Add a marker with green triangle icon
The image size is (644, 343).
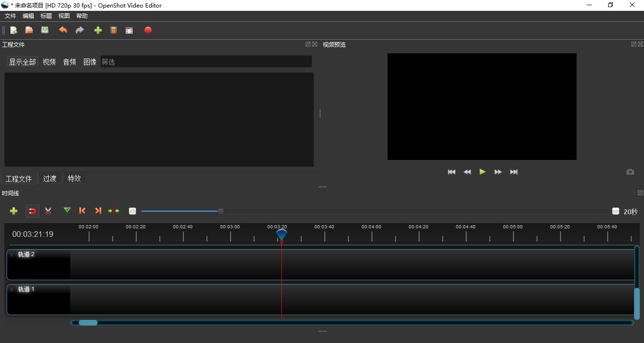point(67,210)
